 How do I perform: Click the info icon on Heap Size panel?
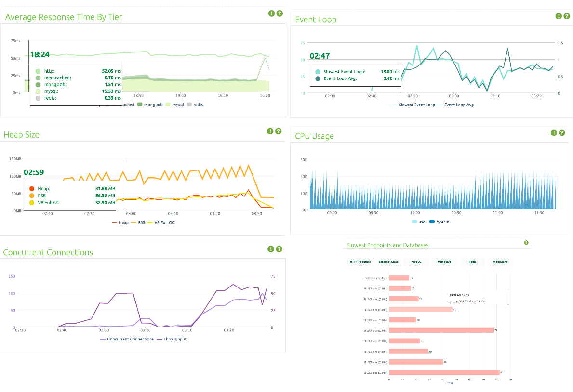click(270, 131)
